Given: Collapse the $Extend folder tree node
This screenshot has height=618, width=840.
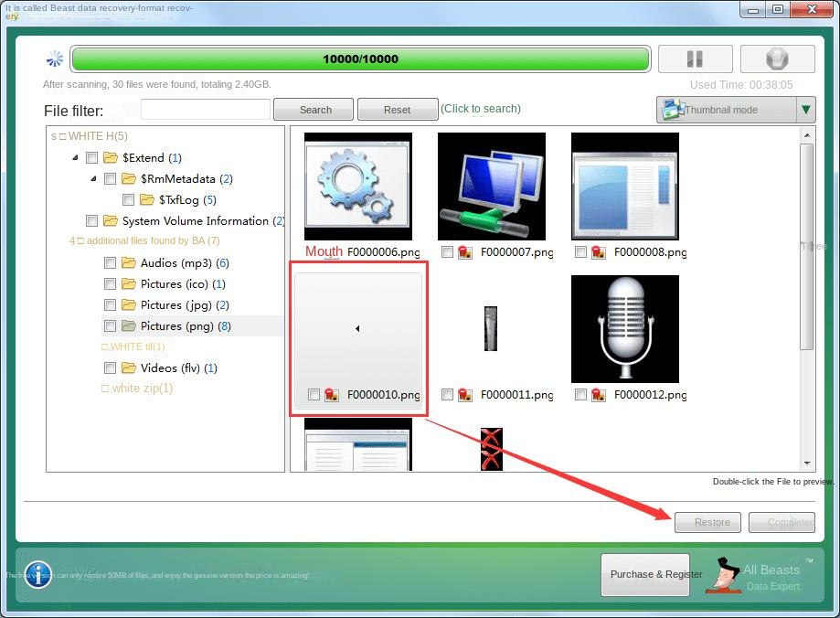Looking at the screenshot, I should [76, 157].
